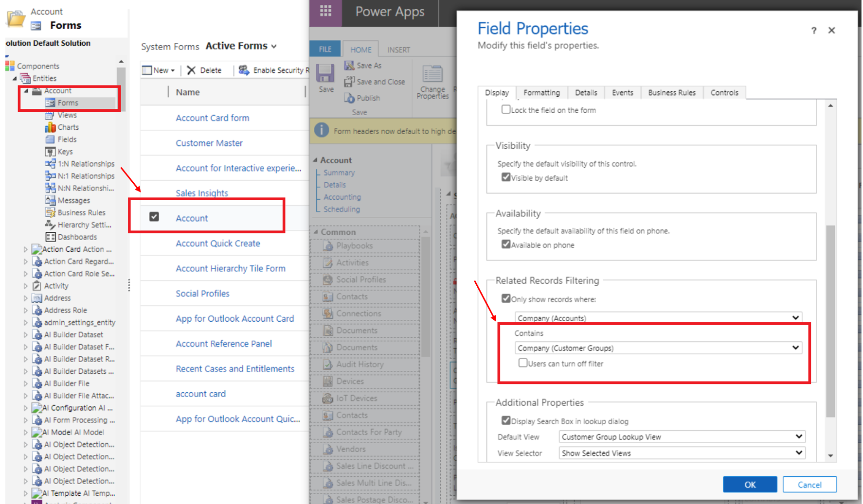Click the Save and Close icon
863x504 pixels.
[x=349, y=82]
